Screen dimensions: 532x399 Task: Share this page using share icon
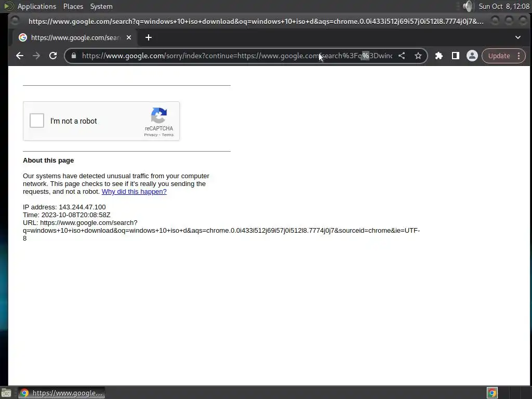tap(402, 56)
